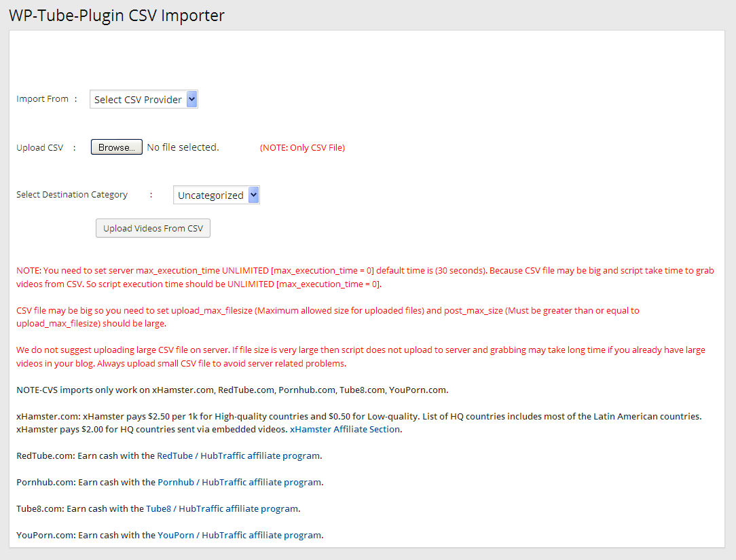Open YouPorn / HubTraffic affiliate program link
The image size is (736, 560).
point(240,535)
